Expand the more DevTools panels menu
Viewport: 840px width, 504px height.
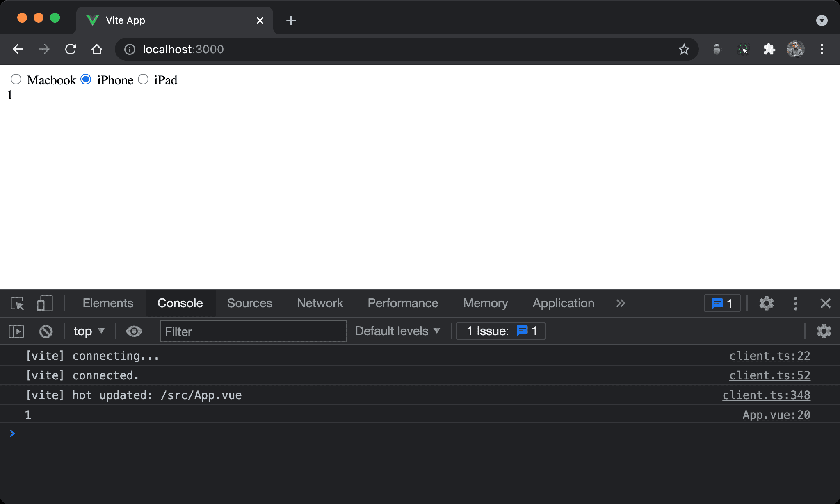coord(622,303)
